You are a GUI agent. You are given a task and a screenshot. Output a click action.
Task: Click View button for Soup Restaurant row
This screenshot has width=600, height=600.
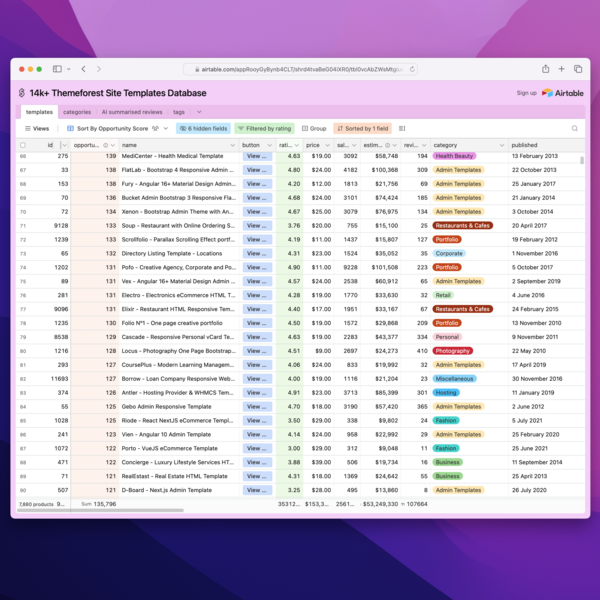257,226
